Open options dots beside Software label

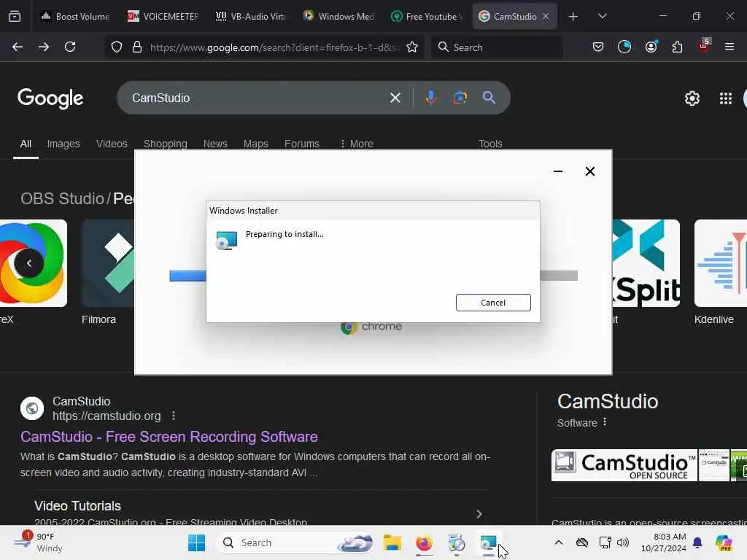605,422
